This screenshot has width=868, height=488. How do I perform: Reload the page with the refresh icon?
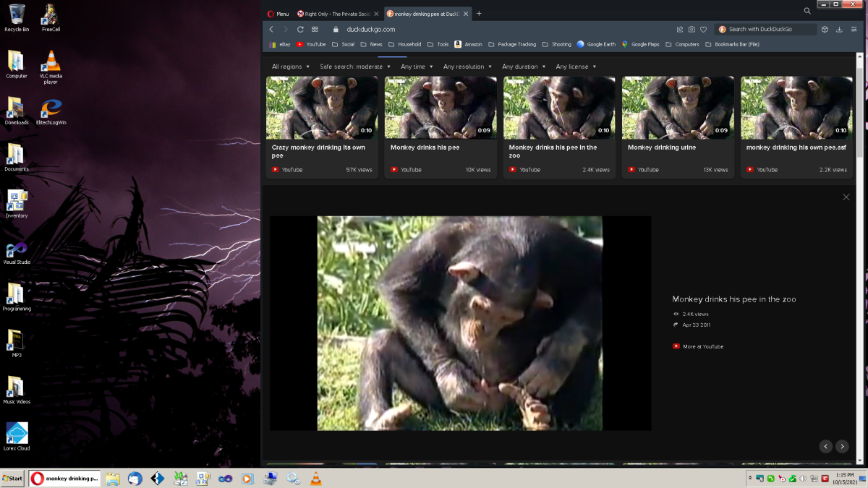point(300,30)
